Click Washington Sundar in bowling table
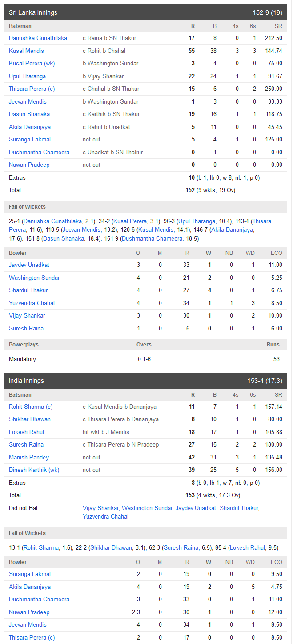 pos(34,278)
